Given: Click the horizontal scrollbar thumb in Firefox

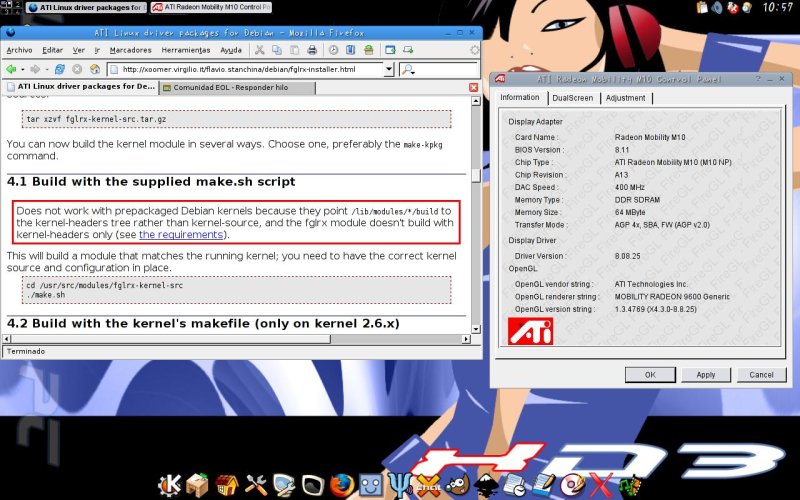Looking at the screenshot, I should point(171,339).
